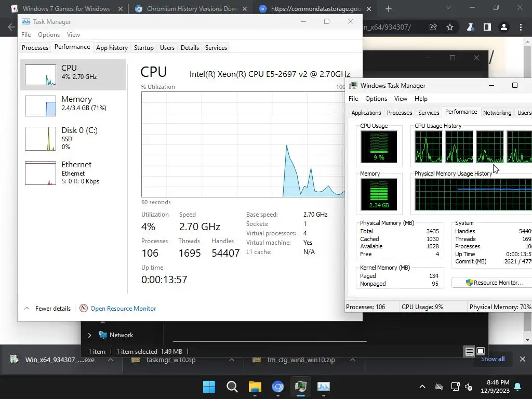The width and height of the screenshot is (532, 399).
Task: Open File menu in Windows Task Manager
Action: tap(353, 98)
